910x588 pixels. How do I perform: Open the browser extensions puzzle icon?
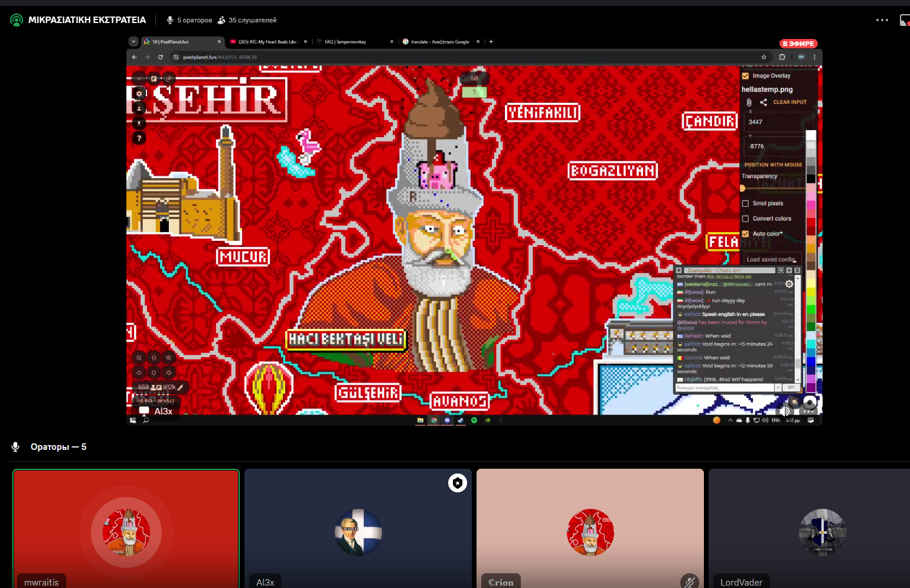coord(782,57)
